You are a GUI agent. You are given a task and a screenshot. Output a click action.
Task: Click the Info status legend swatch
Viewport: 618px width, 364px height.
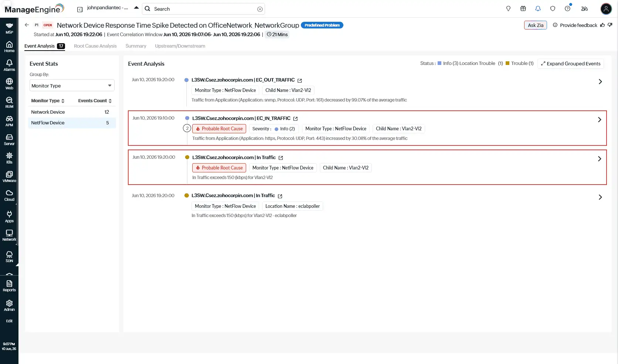439,63
